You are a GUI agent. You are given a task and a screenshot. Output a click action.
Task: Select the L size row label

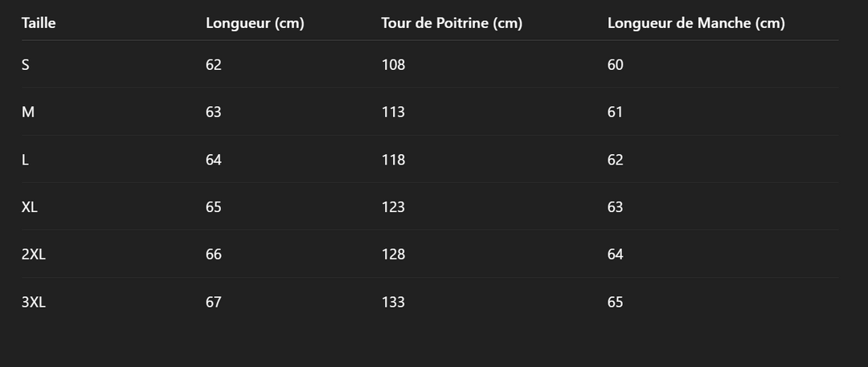[26, 160]
